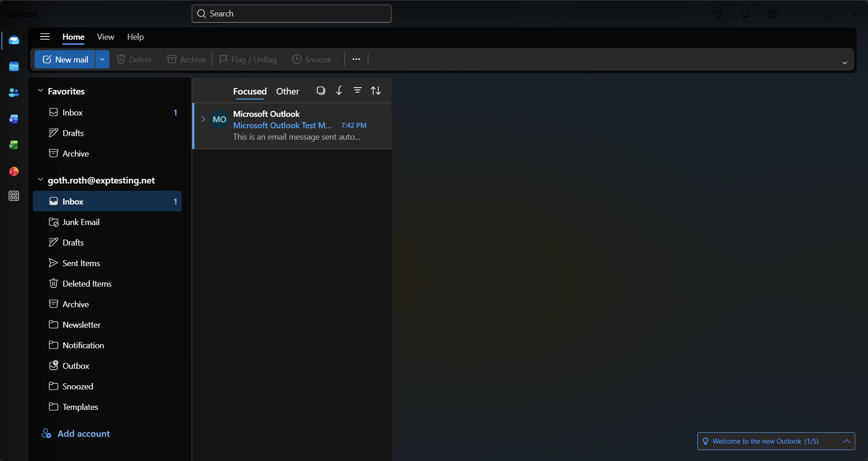
Task: Click the New mail button
Action: [x=65, y=59]
